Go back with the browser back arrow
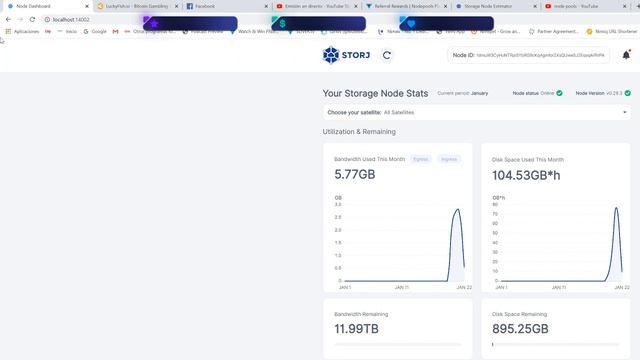Image resolution: width=640 pixels, height=360 pixels. coord(8,19)
